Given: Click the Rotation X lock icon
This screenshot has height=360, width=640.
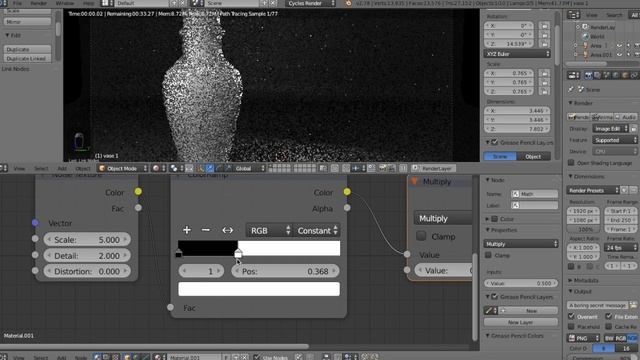Looking at the screenshot, I should tap(544, 26).
